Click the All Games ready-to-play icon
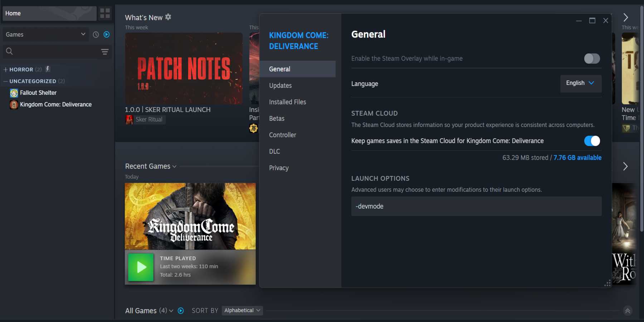 [181, 311]
